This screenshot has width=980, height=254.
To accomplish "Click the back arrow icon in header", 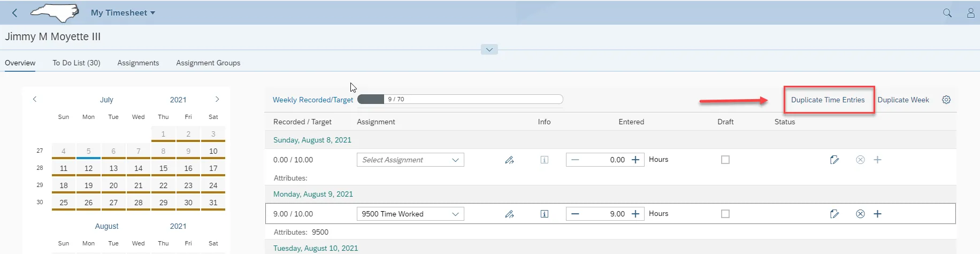I will (x=15, y=13).
